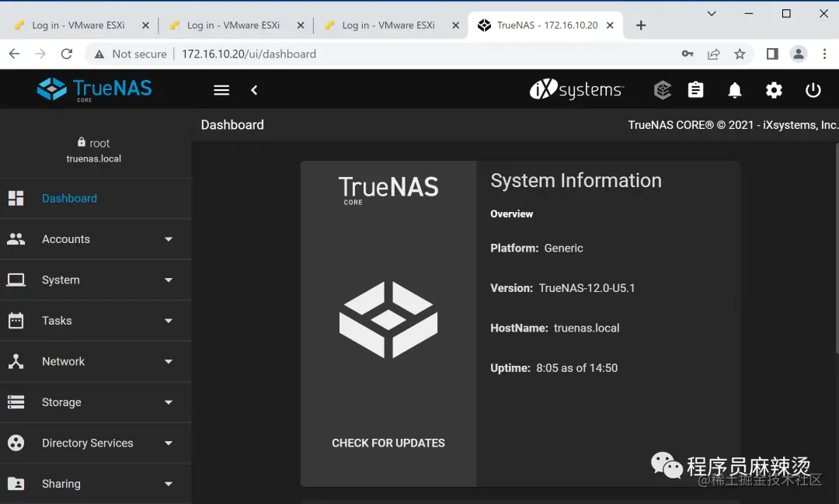Click CHECK FOR UPDATES button
839x504 pixels.
(x=388, y=443)
